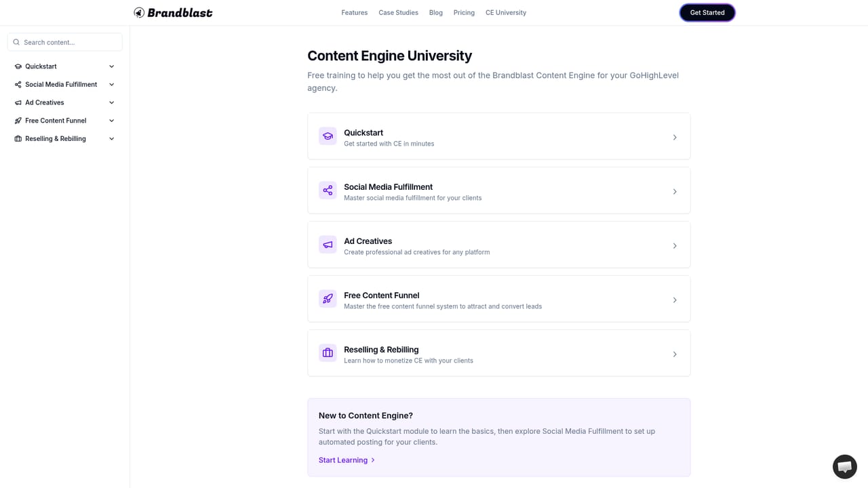Expand the Free Content Funnel sidebar chevron
The width and height of the screenshot is (868, 488).
click(x=112, y=121)
